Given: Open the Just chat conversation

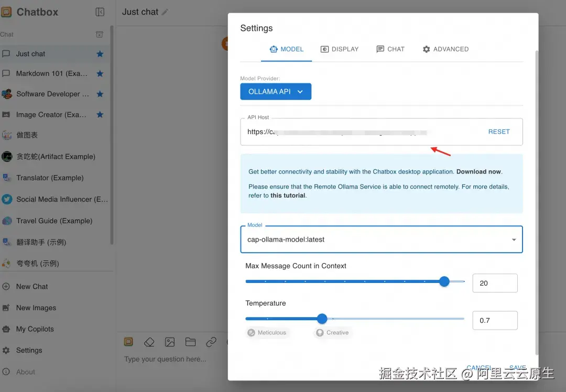Looking at the screenshot, I should pyautogui.click(x=55, y=54).
